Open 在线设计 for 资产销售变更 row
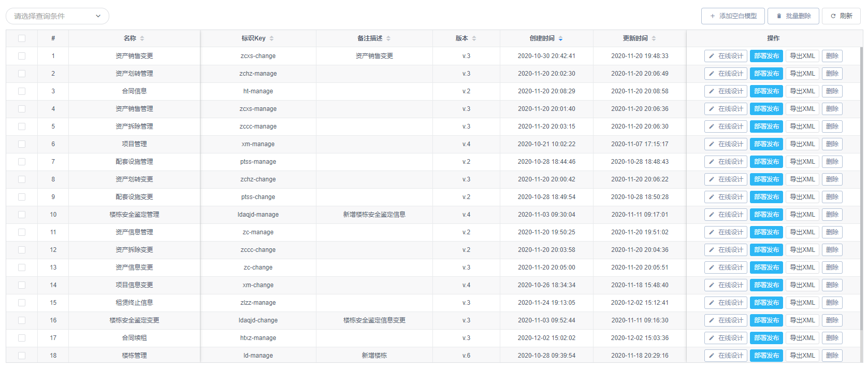This screenshot has height=367, width=868. pyautogui.click(x=726, y=56)
